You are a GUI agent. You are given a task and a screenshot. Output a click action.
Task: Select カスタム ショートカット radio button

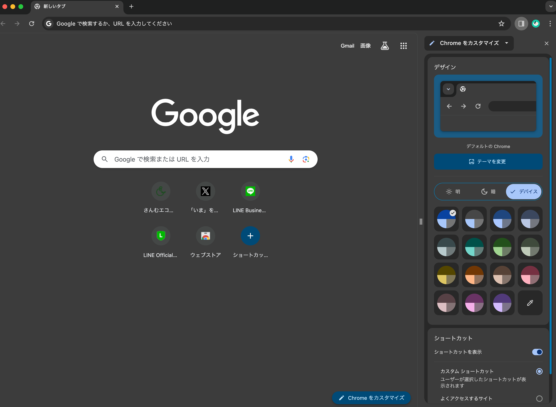coord(539,372)
